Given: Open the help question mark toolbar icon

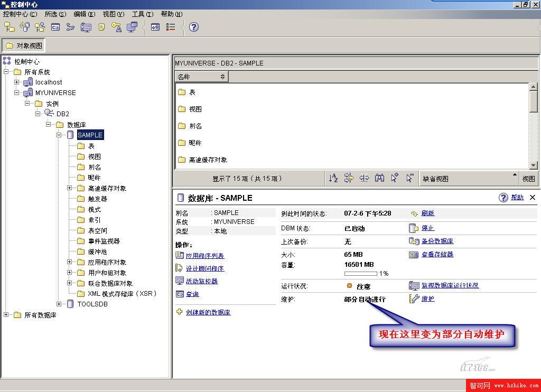Looking at the screenshot, I should point(194,27).
